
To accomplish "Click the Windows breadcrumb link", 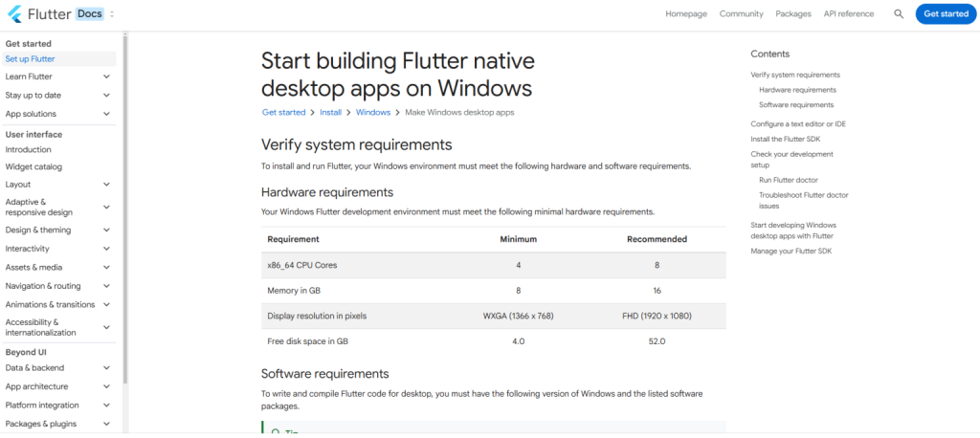I will click(x=373, y=113).
